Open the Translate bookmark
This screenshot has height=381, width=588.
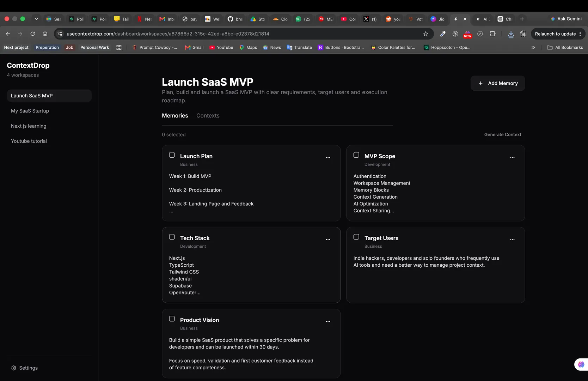(299, 47)
